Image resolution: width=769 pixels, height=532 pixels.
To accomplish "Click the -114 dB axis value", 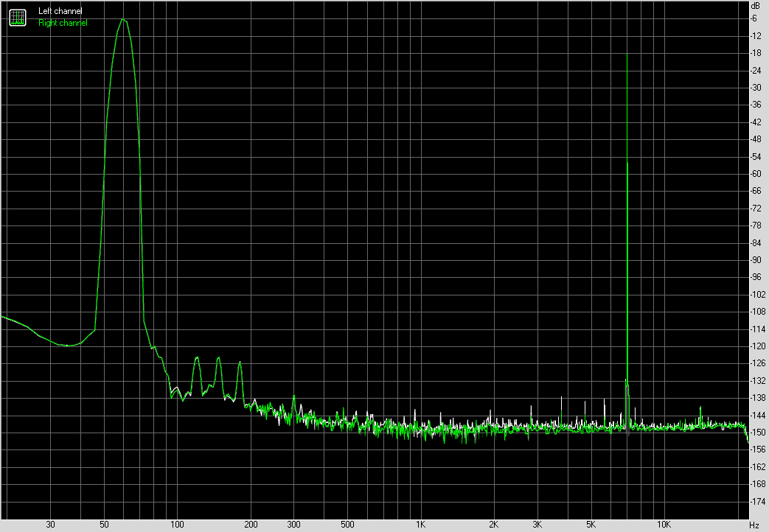I will [x=758, y=329].
